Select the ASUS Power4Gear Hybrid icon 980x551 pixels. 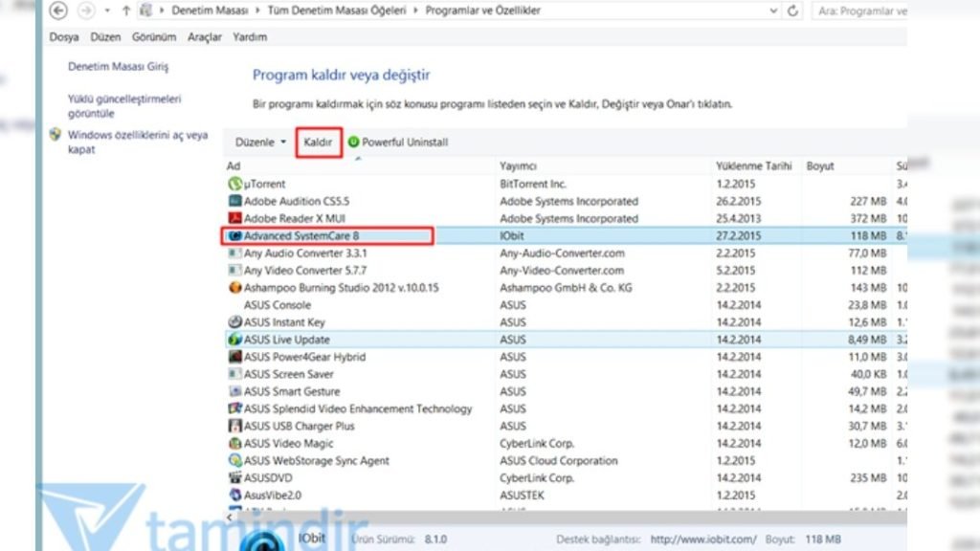[x=234, y=357]
